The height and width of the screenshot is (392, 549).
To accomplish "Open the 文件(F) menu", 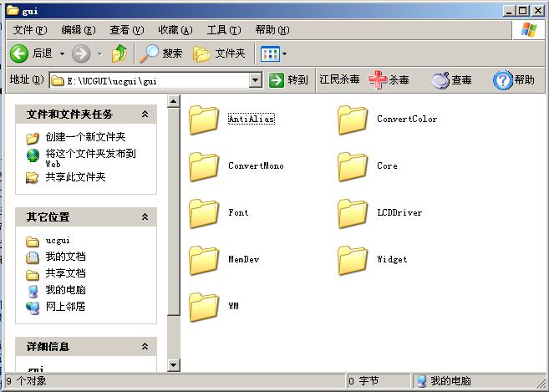I will pos(30,30).
